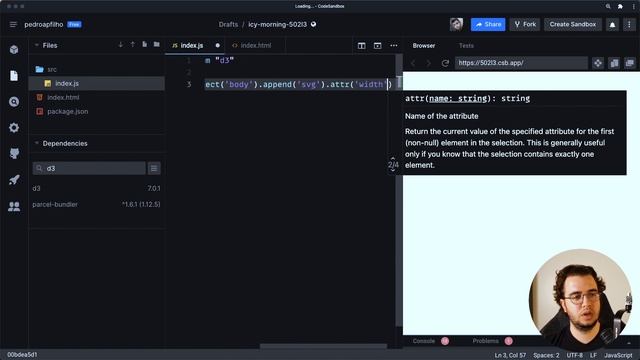Screen dimensions: 640x360
Task: Open the Live collaboration people icon in the sidebar
Action: tap(14, 206)
